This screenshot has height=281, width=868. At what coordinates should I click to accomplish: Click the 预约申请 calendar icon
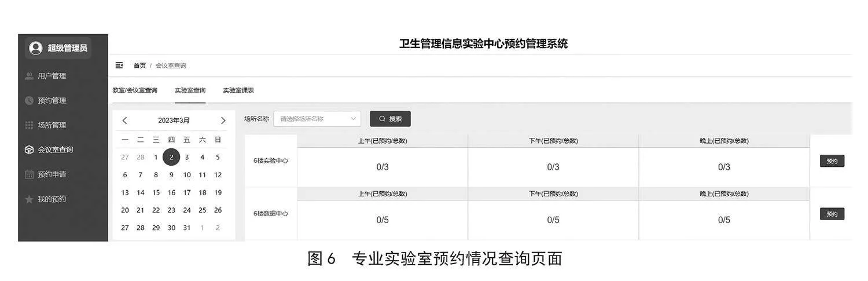pyautogui.click(x=29, y=174)
